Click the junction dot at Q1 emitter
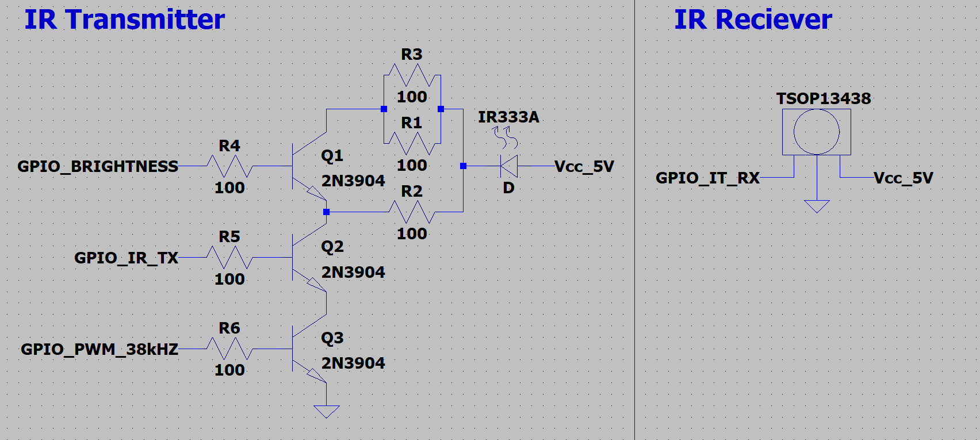The width and height of the screenshot is (980, 440). (327, 212)
